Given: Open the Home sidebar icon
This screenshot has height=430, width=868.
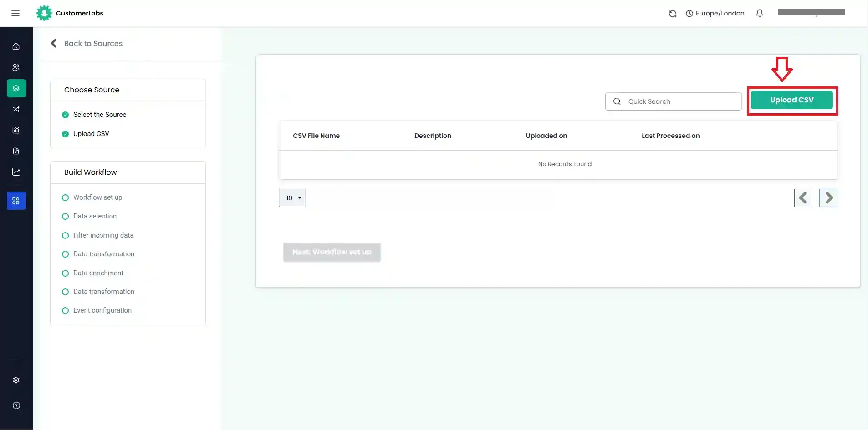Looking at the screenshot, I should (x=16, y=46).
